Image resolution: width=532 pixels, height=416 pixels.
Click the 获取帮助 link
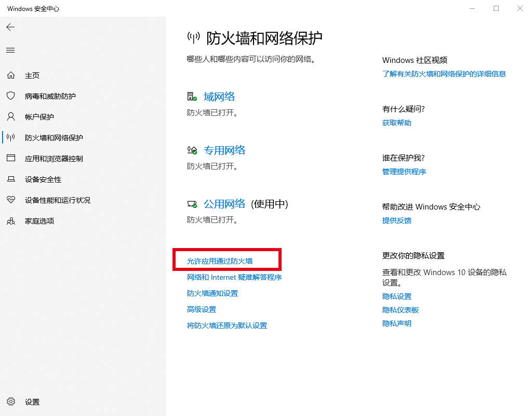[x=396, y=123]
